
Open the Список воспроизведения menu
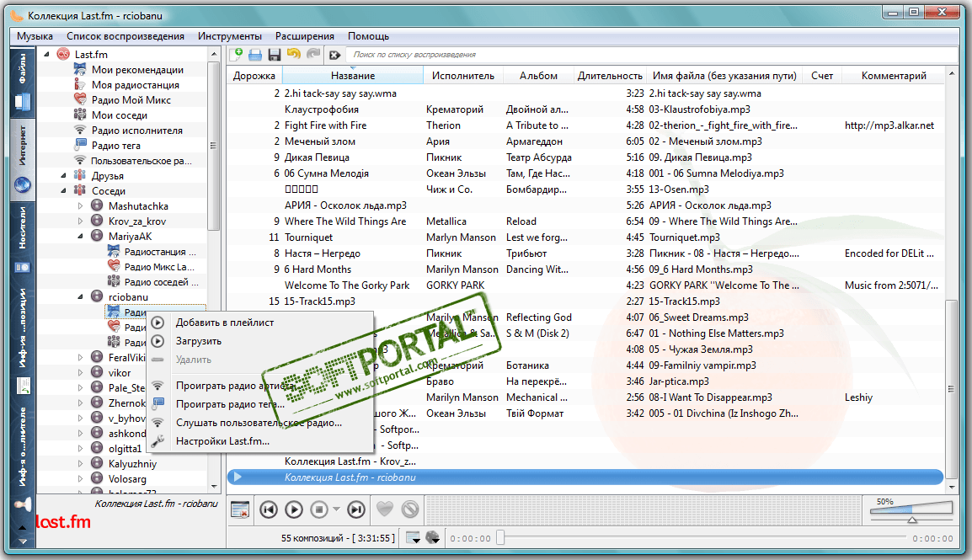click(126, 36)
